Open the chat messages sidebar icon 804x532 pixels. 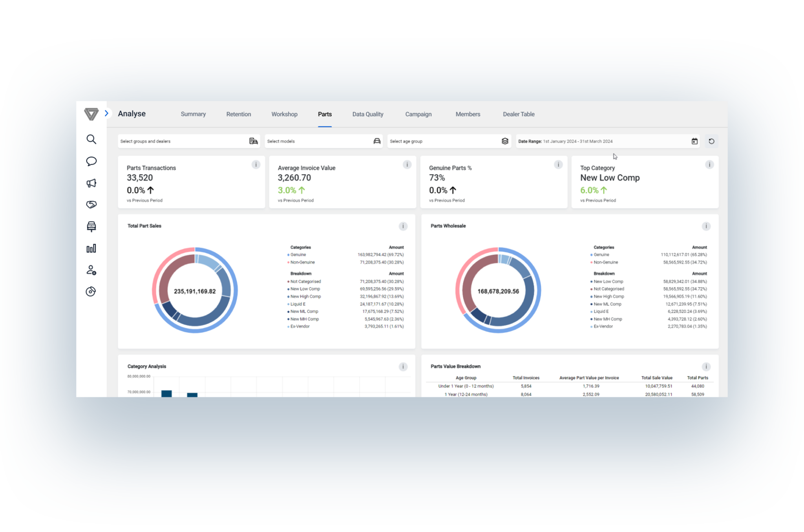tap(91, 161)
